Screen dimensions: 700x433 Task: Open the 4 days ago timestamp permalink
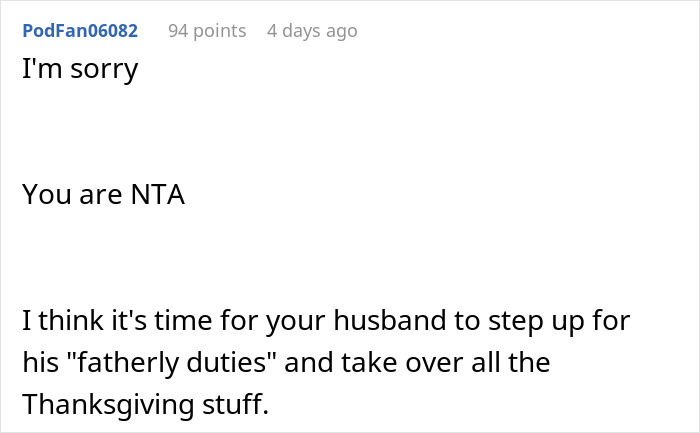pos(312,31)
